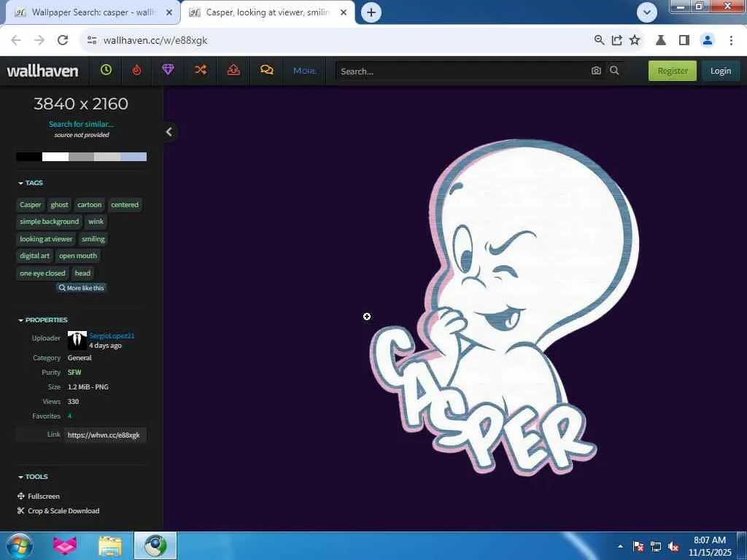Collapse the Properties section

coord(43,320)
